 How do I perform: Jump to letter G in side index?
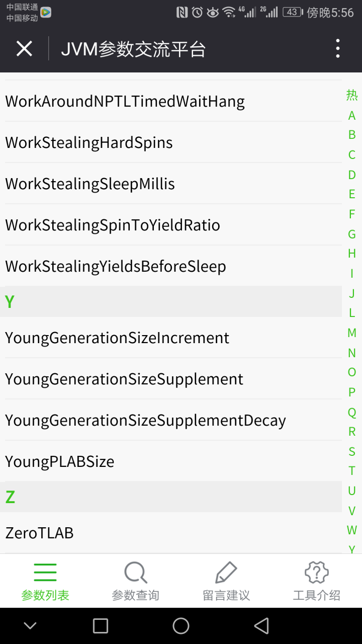pyautogui.click(x=352, y=234)
